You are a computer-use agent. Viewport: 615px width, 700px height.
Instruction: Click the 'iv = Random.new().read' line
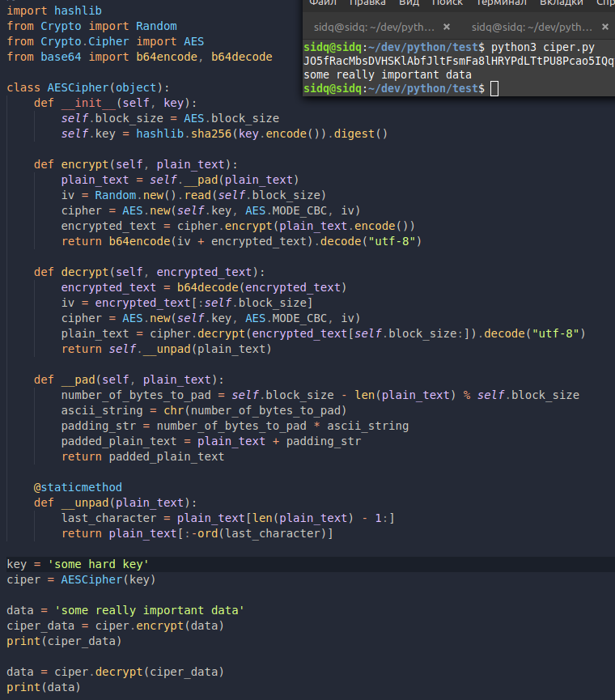[x=193, y=195]
